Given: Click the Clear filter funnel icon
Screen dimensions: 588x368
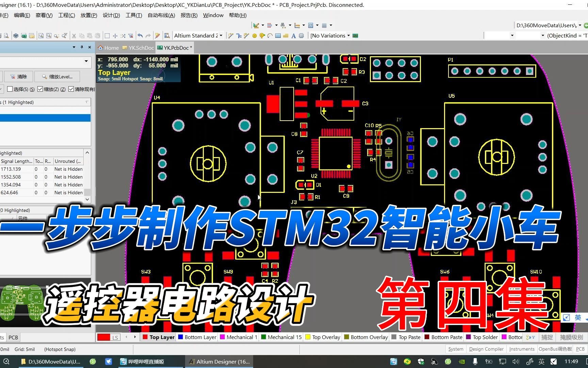Looking at the screenshot, I should tap(131, 35).
